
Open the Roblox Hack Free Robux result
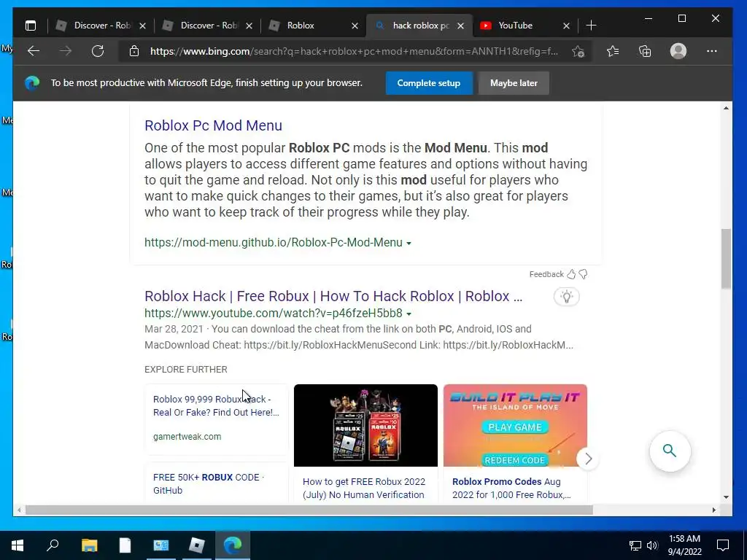tap(333, 296)
